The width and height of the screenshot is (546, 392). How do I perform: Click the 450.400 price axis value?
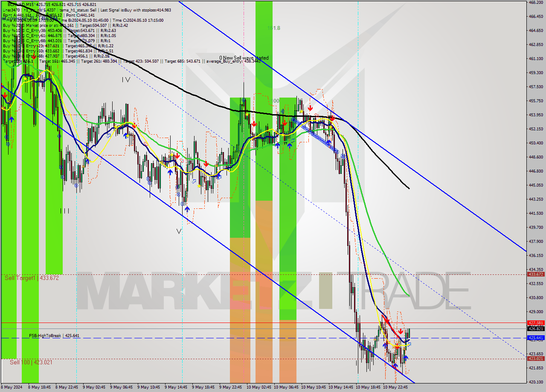coord(535,143)
